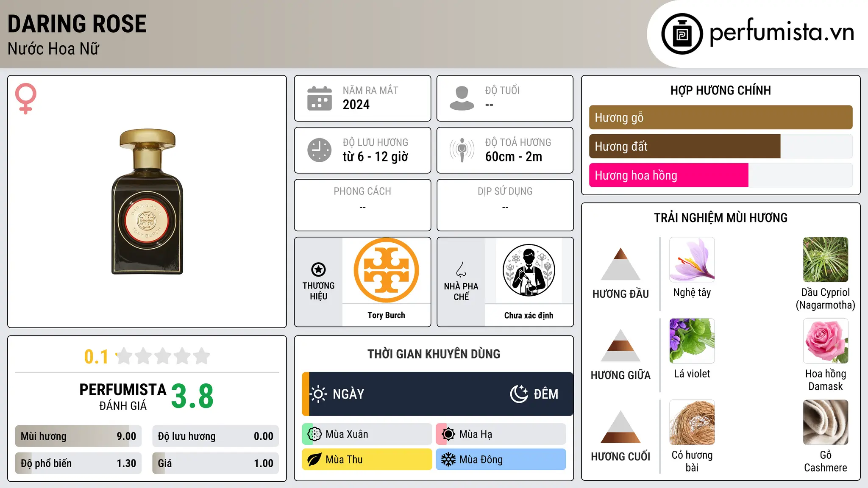Screen dimensions: 868x488
Task: Click the pink female gender symbol
Action: tap(25, 99)
